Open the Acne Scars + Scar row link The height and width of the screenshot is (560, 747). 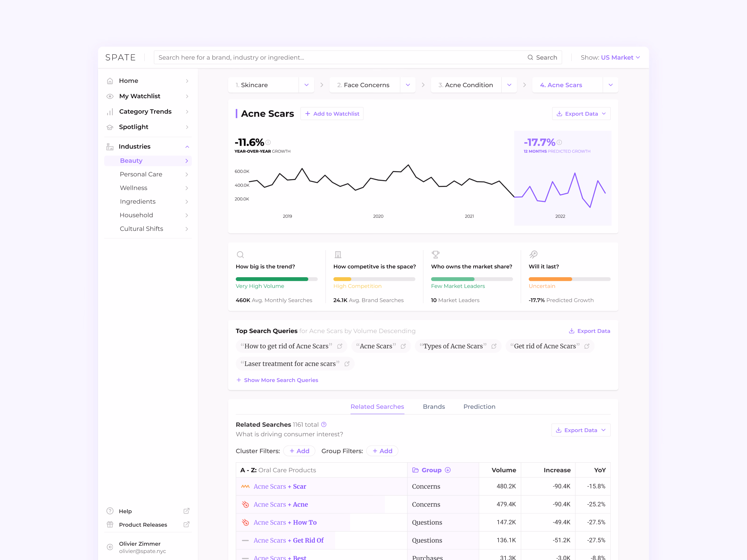pyautogui.click(x=280, y=486)
